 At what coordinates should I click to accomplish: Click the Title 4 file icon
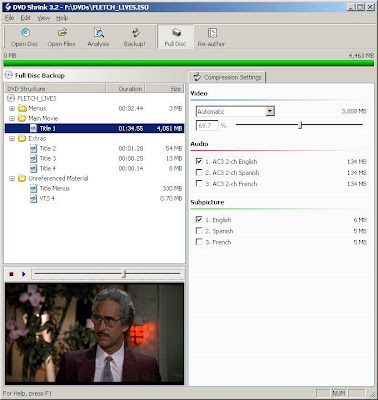[x=33, y=168]
